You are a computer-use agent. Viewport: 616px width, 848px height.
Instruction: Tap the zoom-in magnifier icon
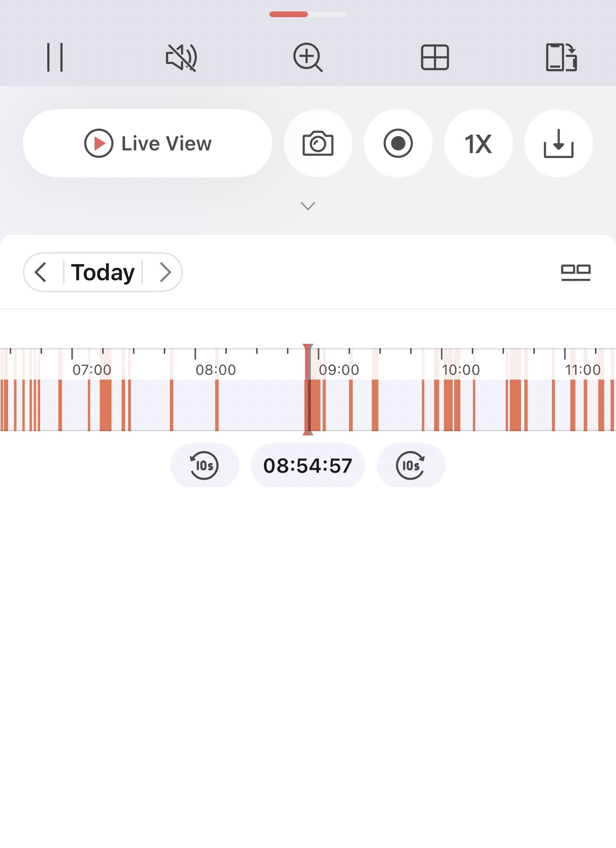[308, 57]
